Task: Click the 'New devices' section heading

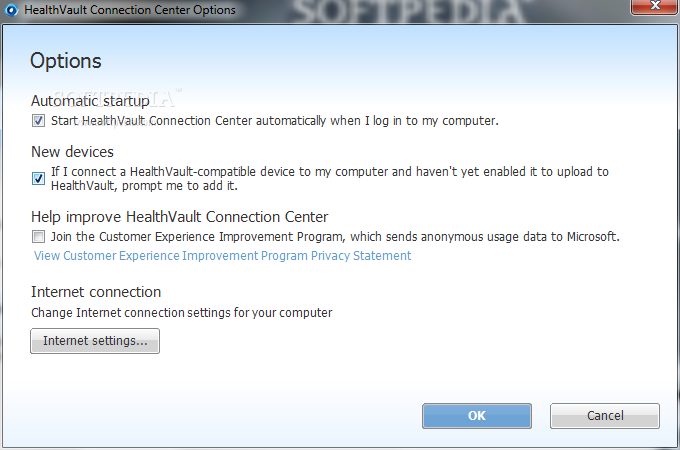Action: point(72,152)
